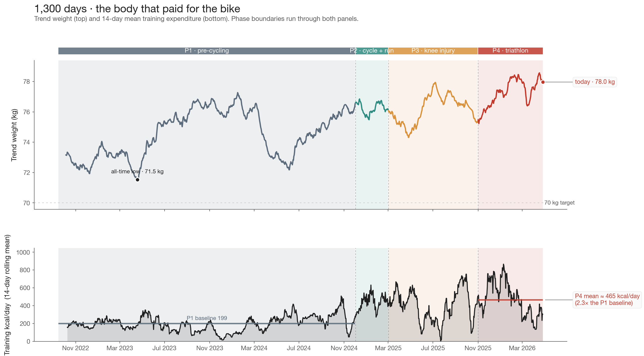This screenshot has width=644, height=356.
Task: Click the P1 · pre-cycling phase bar
Action: [x=207, y=51]
